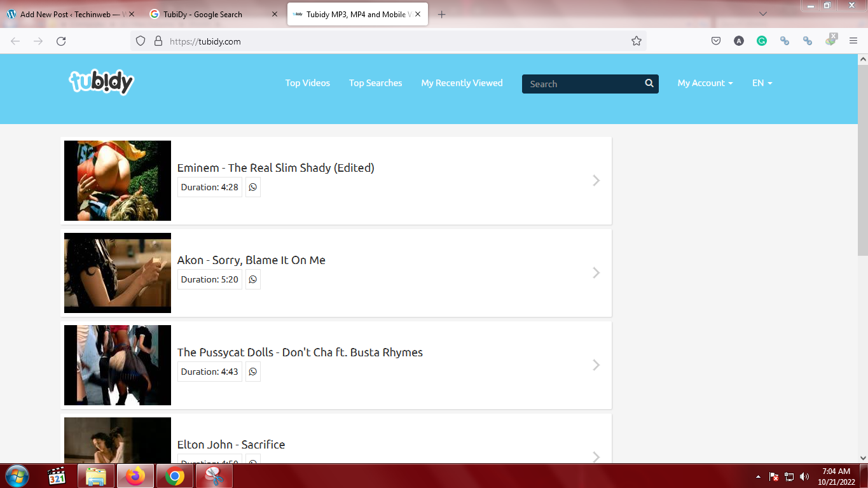The height and width of the screenshot is (488, 868).
Task: Switch to Add New Post Techinweb tab
Action: (x=71, y=14)
